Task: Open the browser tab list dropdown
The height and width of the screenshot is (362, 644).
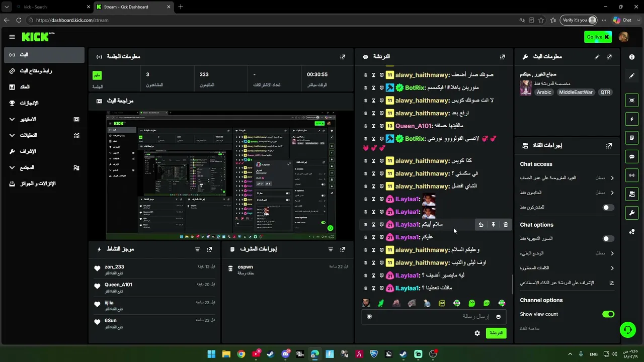Action: 7,7
